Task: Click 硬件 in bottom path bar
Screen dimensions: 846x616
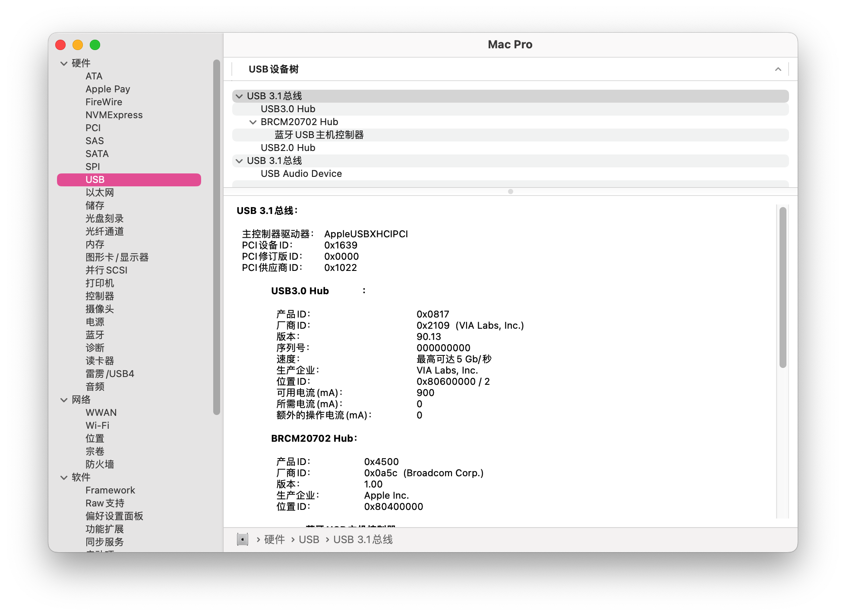Action: click(x=274, y=540)
